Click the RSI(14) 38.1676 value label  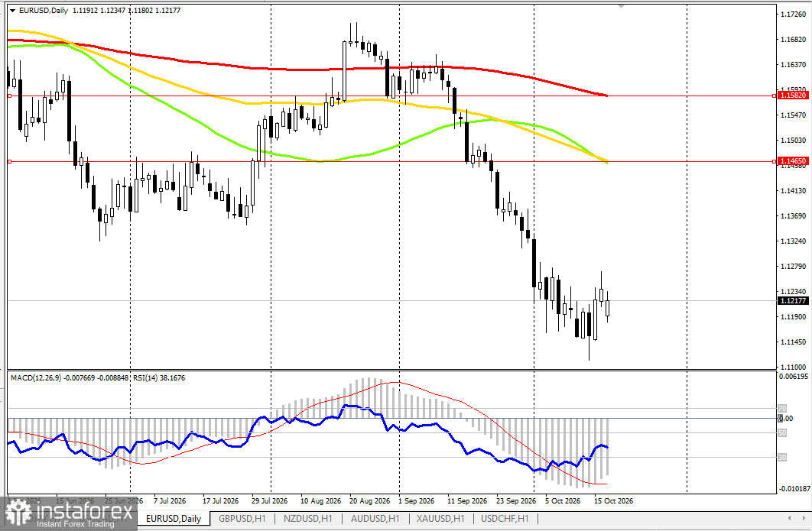[x=159, y=378]
